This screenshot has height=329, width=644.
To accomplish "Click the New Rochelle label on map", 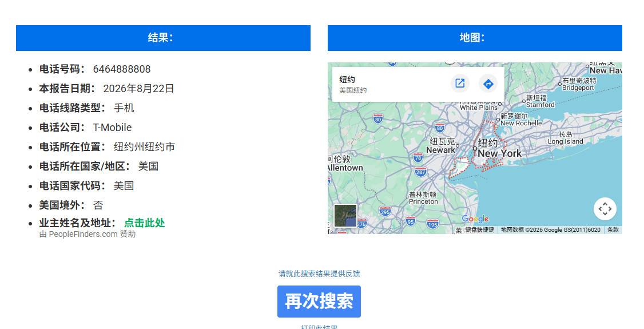I will 521,123.
